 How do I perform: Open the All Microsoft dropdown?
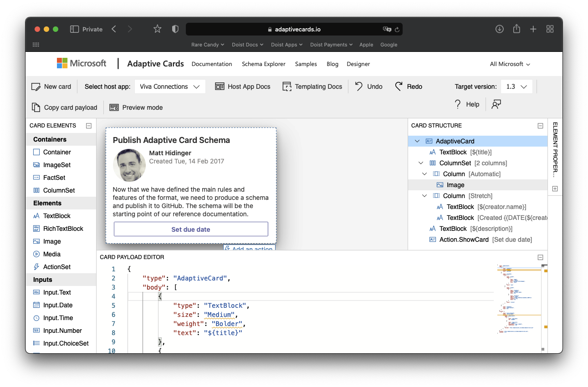coord(510,64)
